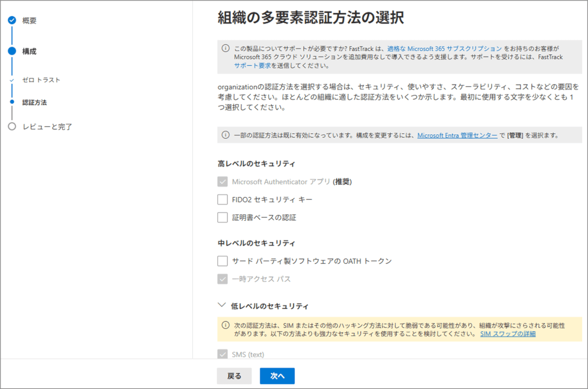Collapse the 低レベルのセキュリティ section chevron
Viewport: 588px width, 389px height.
point(221,305)
